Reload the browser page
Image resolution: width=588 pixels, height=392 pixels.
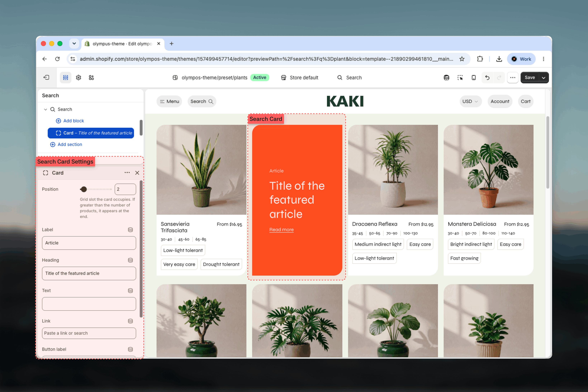pos(58,59)
